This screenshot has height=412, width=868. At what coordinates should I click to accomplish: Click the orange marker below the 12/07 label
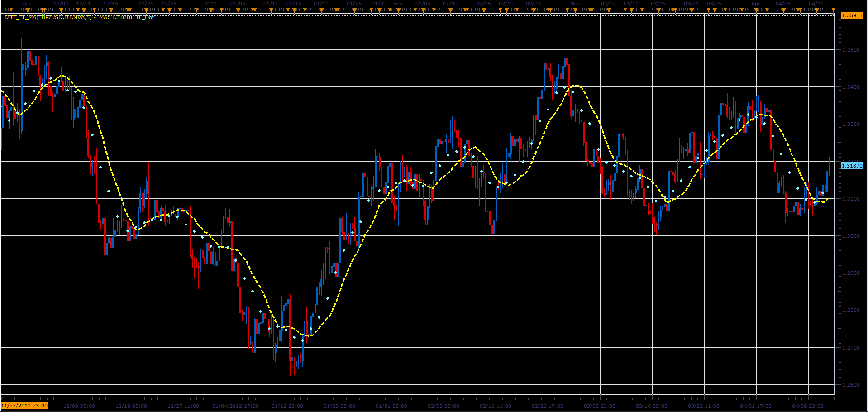click(61, 10)
